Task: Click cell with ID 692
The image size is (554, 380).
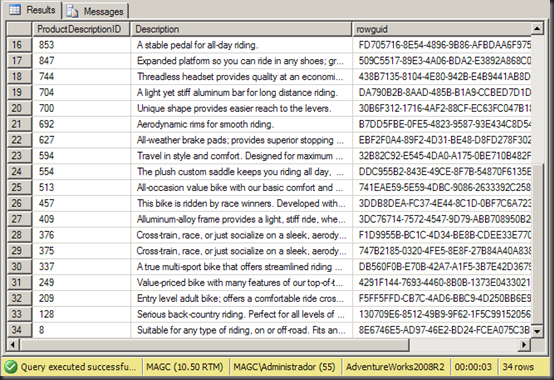Action: click(81, 124)
